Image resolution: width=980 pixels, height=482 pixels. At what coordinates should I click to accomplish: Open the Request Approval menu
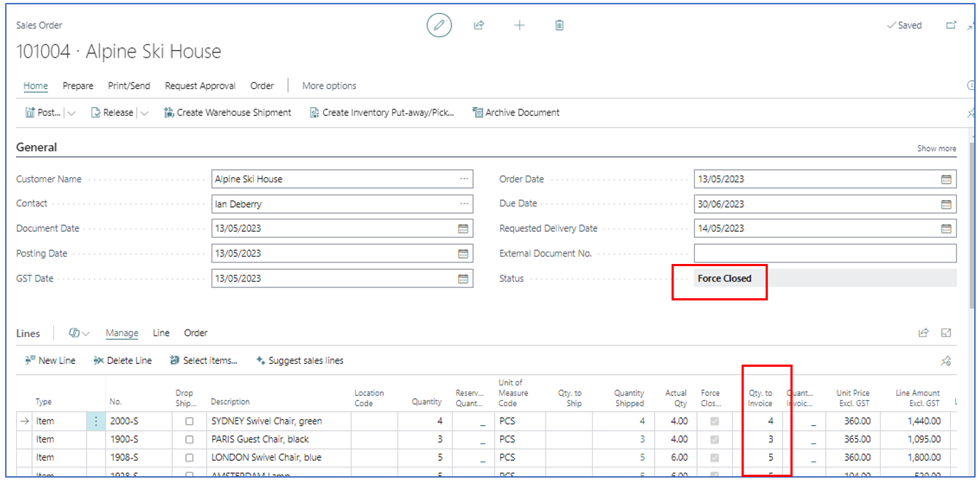click(x=200, y=86)
